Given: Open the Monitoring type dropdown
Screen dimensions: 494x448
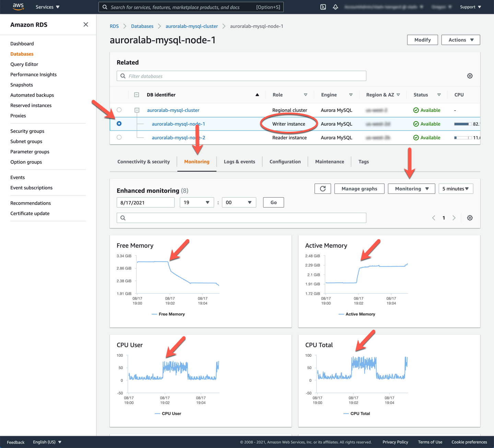Looking at the screenshot, I should click(x=411, y=189).
